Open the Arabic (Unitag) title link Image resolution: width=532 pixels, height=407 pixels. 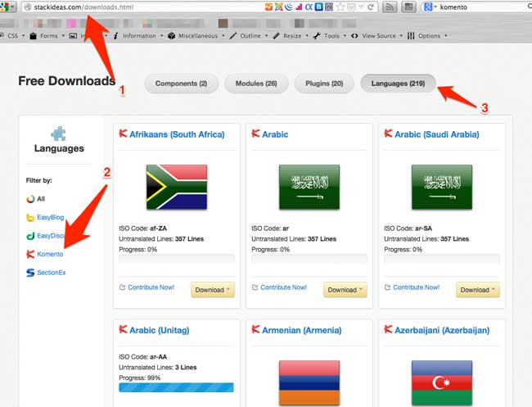click(159, 330)
